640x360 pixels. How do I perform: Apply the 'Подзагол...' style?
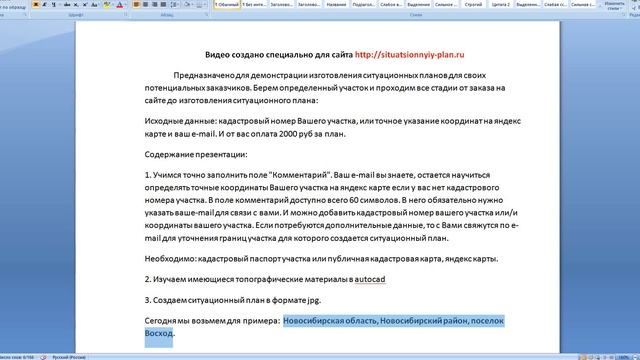coord(363,4)
